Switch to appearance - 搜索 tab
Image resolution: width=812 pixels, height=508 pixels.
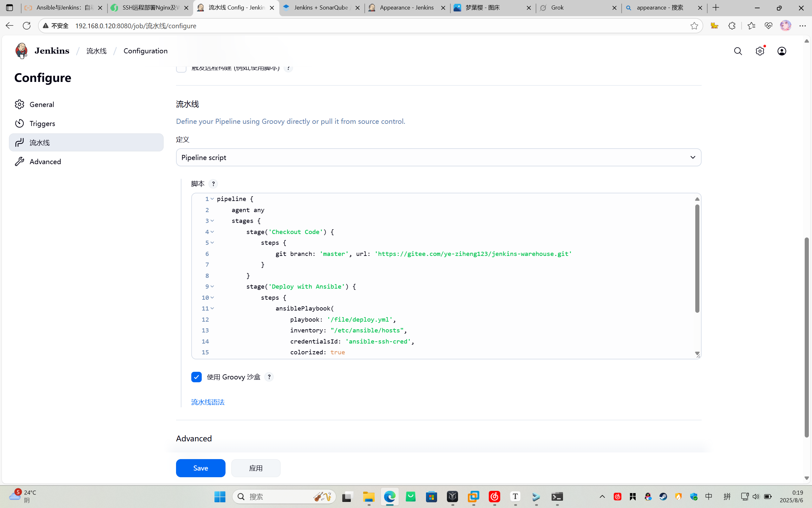tap(664, 7)
